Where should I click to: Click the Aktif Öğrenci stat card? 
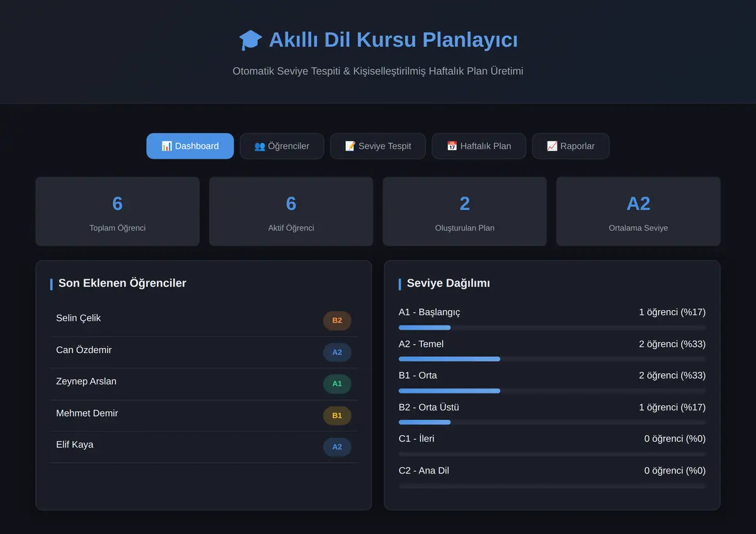point(291,211)
